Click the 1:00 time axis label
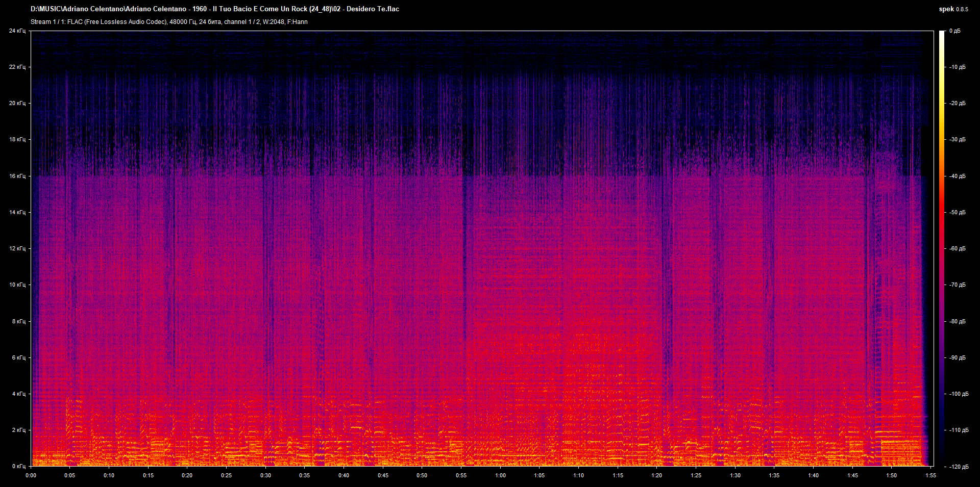Viewport: 980px width, 487px height. (501, 475)
